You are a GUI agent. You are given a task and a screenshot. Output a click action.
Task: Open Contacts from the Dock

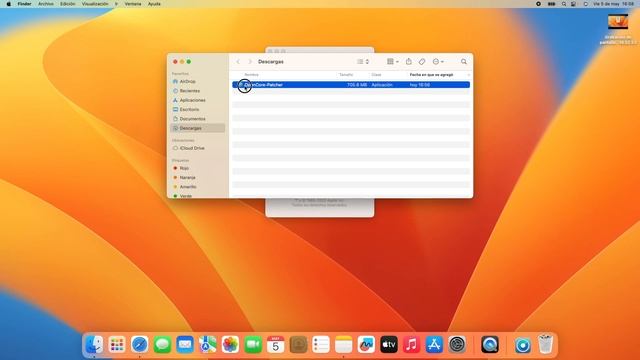(x=298, y=345)
